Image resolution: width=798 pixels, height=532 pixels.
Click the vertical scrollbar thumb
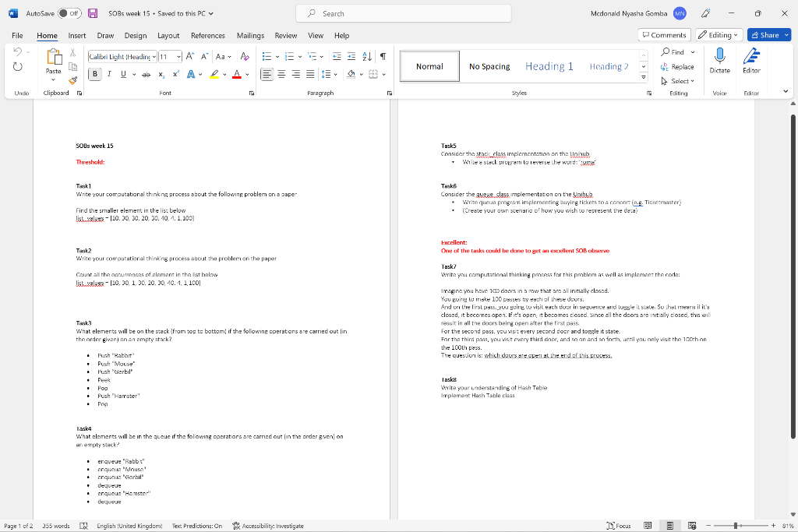coord(793,277)
